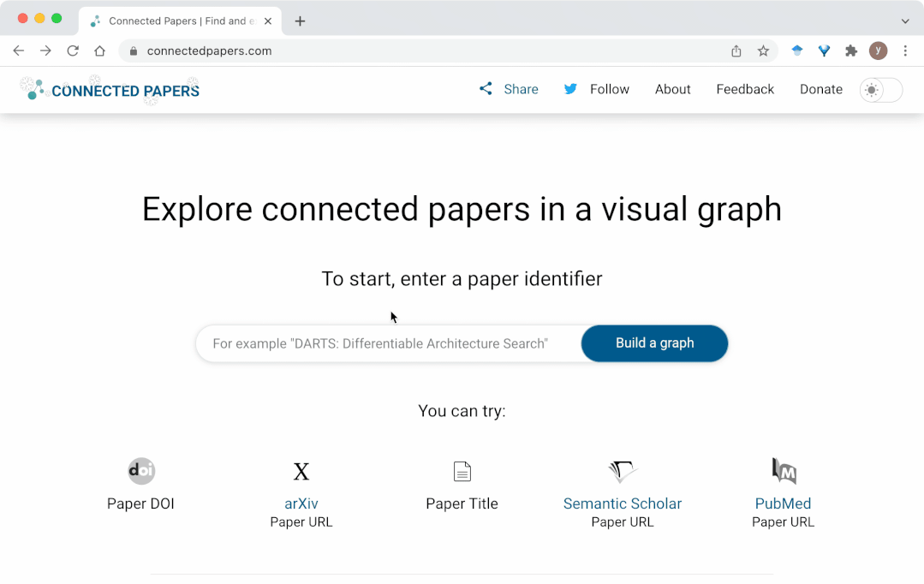The height and width of the screenshot is (584, 924).
Task: Open the Feedback menu item
Action: pyautogui.click(x=745, y=89)
